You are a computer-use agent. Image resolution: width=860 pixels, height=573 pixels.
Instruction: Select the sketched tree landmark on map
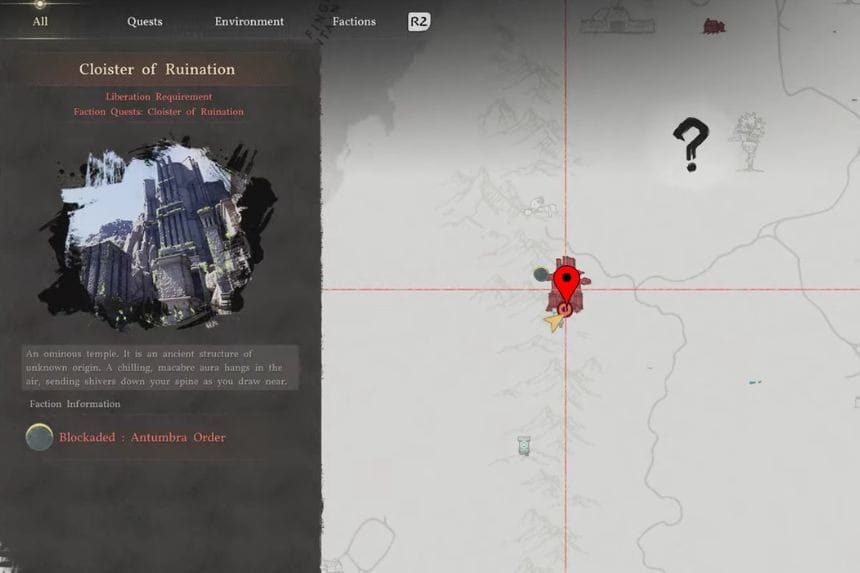pos(747,139)
